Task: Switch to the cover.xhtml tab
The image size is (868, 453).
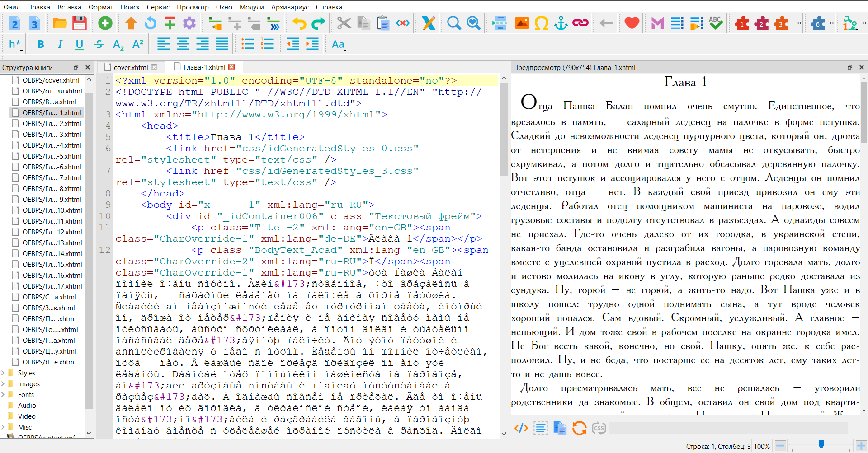Action: [x=131, y=67]
